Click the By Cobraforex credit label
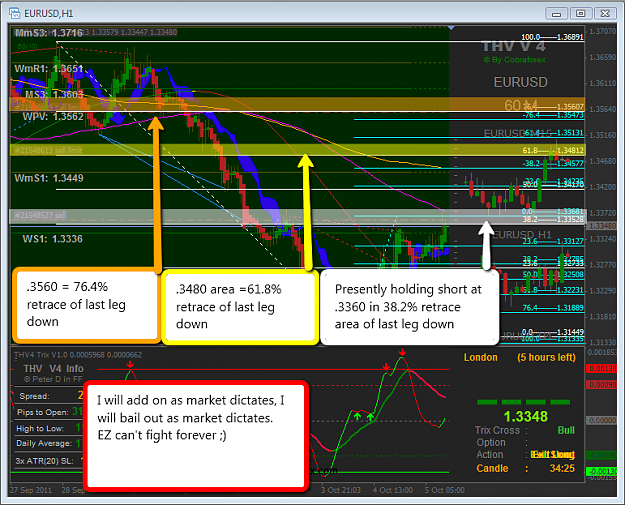625x505 pixels. point(515,60)
